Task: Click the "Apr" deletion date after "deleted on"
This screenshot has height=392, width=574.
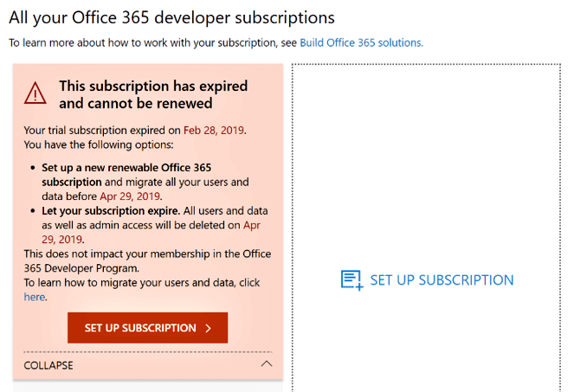Action: (x=252, y=225)
